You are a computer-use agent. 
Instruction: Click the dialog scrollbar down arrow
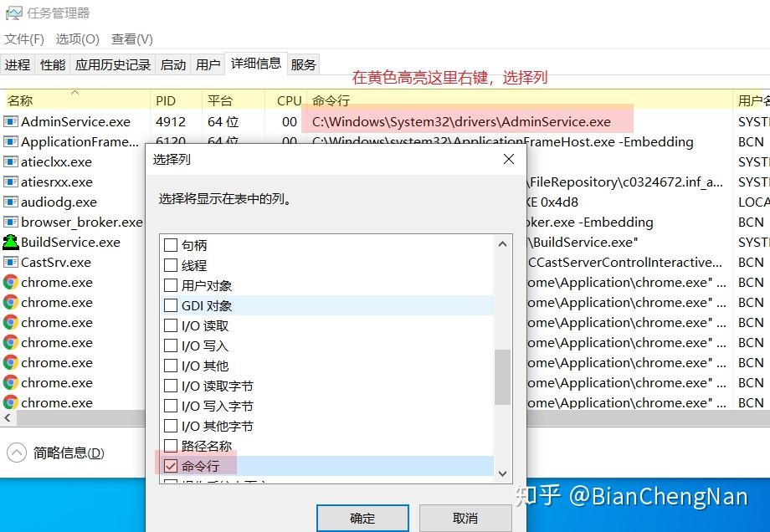tap(502, 473)
